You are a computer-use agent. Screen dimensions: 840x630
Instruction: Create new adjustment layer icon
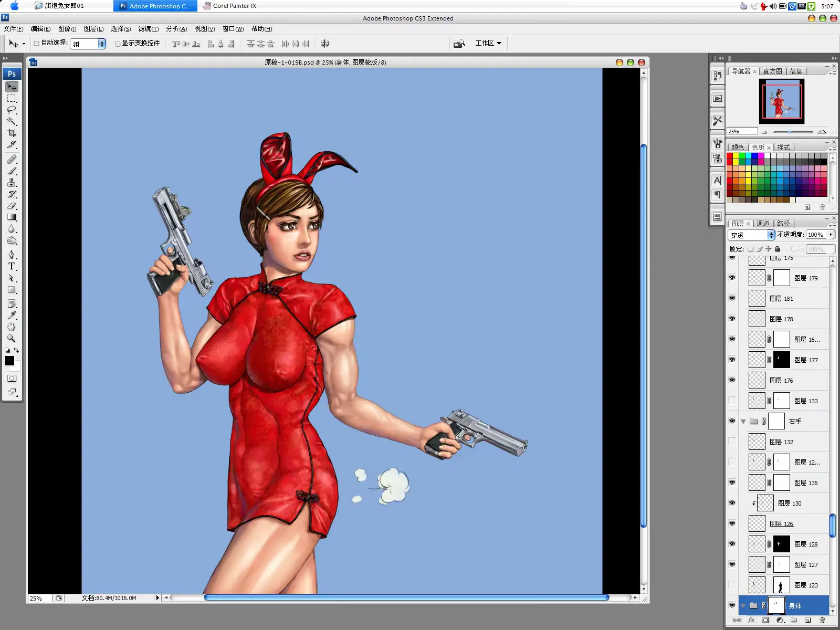click(780, 620)
